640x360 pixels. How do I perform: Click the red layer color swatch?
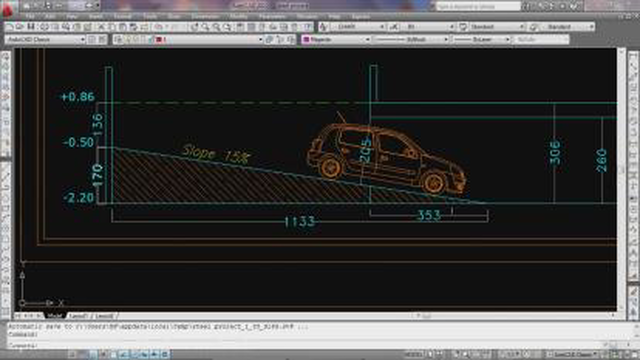pos(159,40)
